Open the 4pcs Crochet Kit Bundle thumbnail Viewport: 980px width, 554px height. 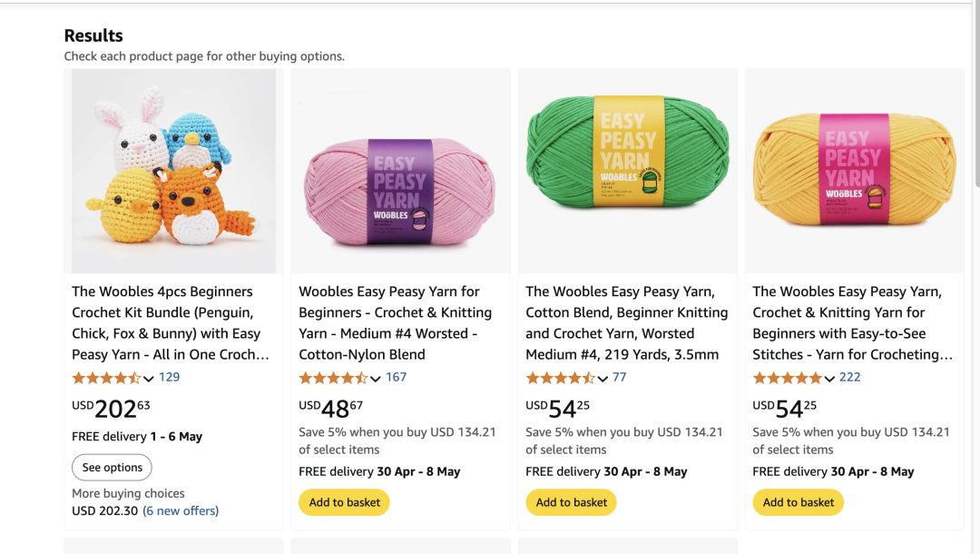click(173, 171)
